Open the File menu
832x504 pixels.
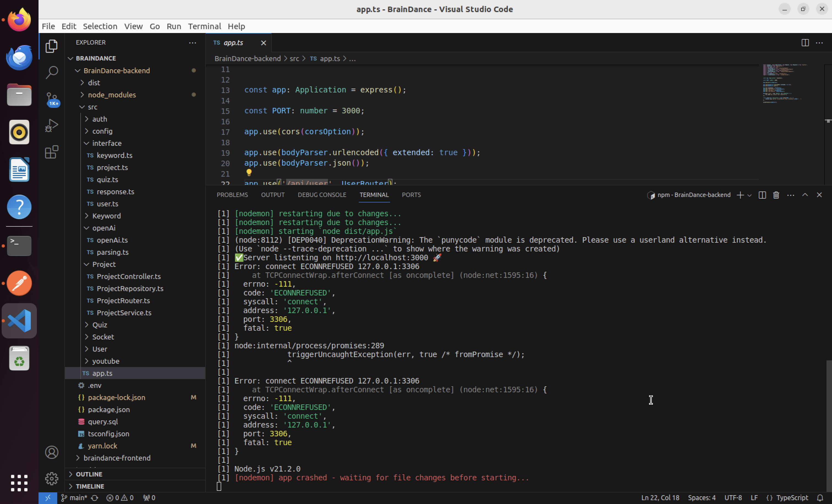click(x=48, y=26)
